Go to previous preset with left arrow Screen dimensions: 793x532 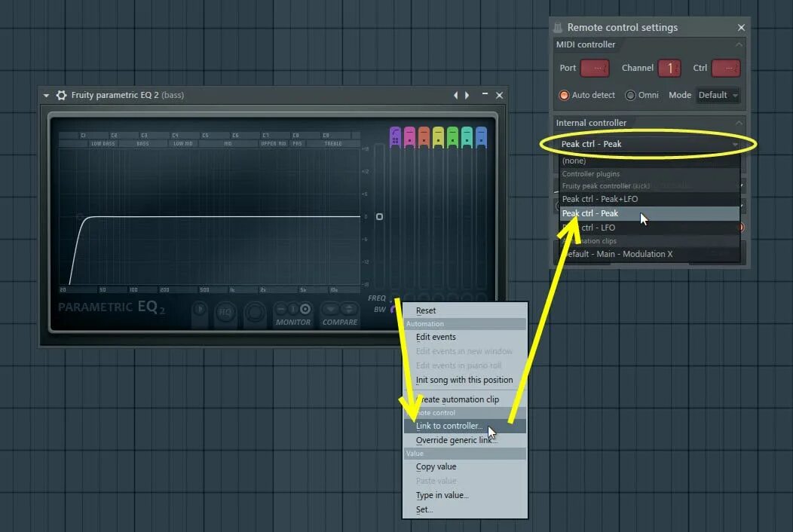click(x=455, y=95)
